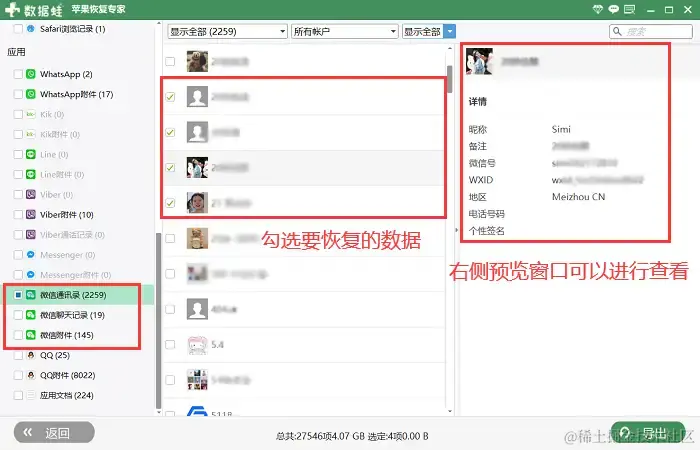The width and height of the screenshot is (700, 450).
Task: Check the QQ附件 (8022) checkbox
Action: coord(18,375)
